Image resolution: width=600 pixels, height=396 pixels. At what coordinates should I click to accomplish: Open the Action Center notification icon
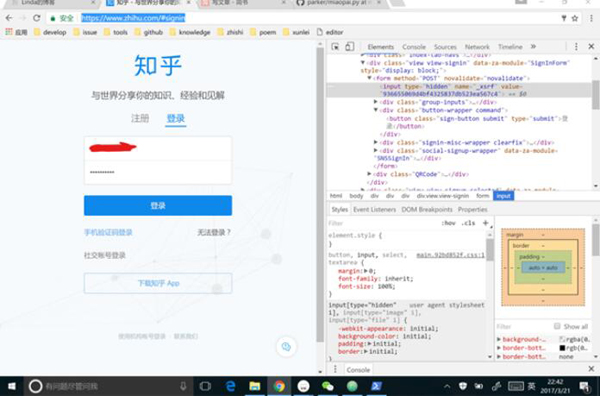tap(585, 386)
